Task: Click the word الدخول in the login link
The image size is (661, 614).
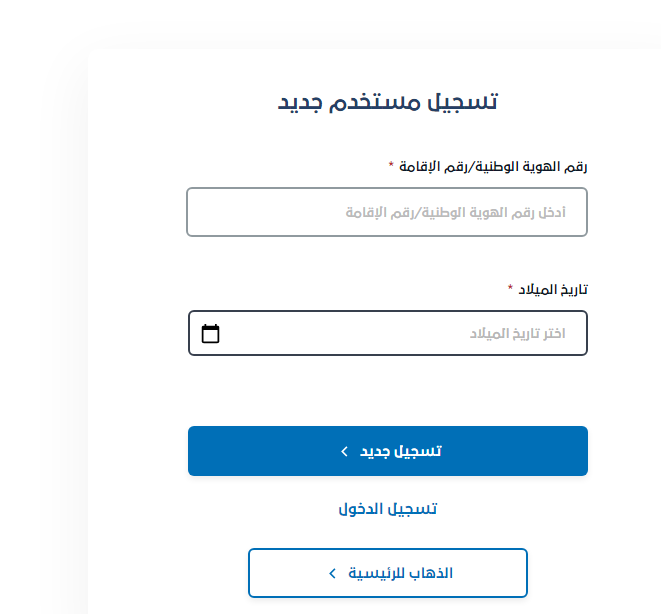Action: click(x=361, y=509)
